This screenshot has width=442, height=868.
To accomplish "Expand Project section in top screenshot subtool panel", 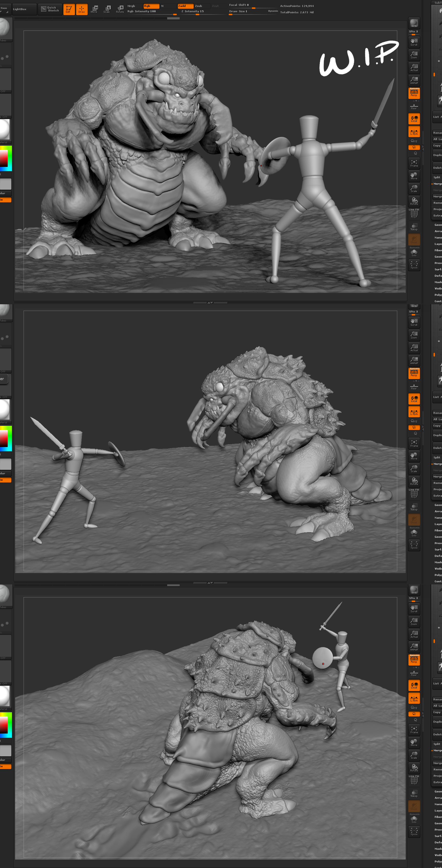I will pyautogui.click(x=437, y=209).
